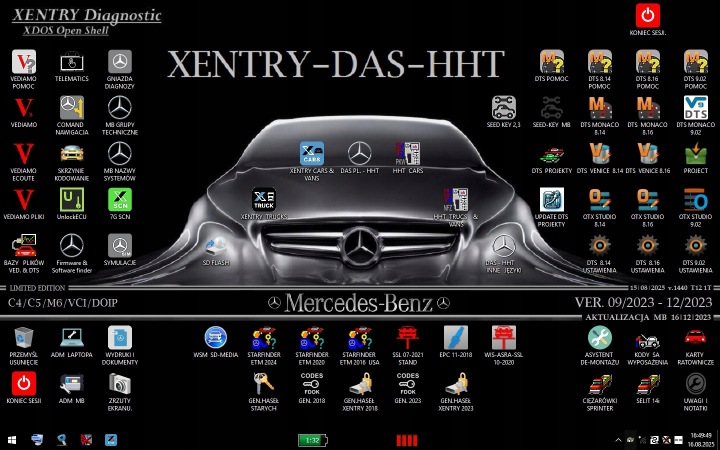Screen dimensions: 720x450
Task: Open Starfinder ETM 2016 USA
Action: [360, 338]
